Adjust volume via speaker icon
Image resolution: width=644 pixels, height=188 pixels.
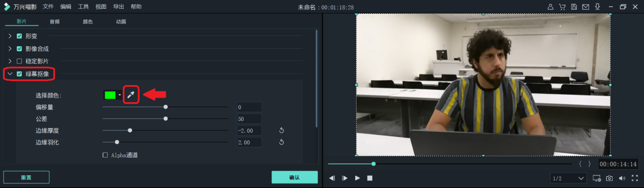click(x=622, y=178)
